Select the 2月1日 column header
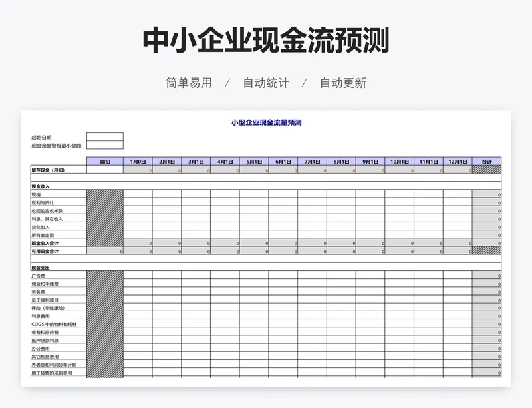 click(167, 161)
